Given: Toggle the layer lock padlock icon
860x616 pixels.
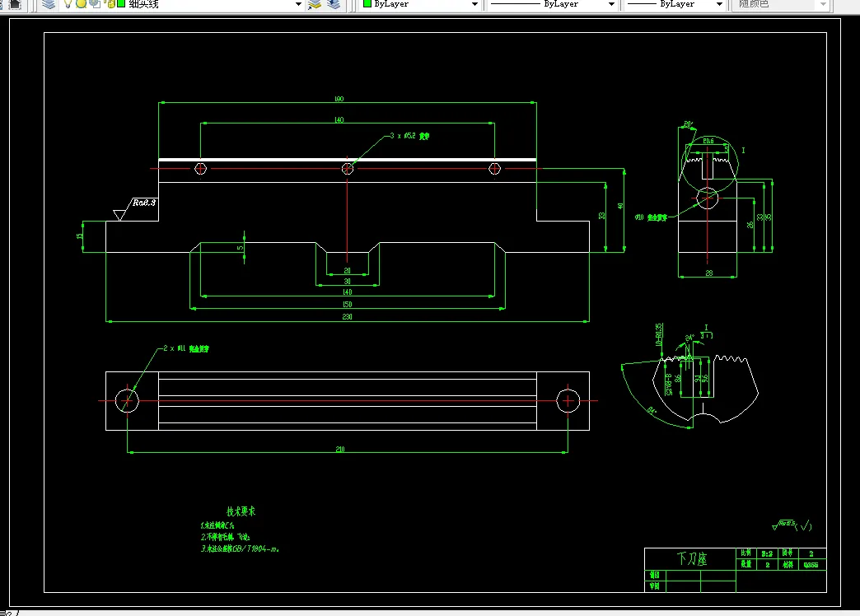Looking at the screenshot, I should [x=110, y=4].
